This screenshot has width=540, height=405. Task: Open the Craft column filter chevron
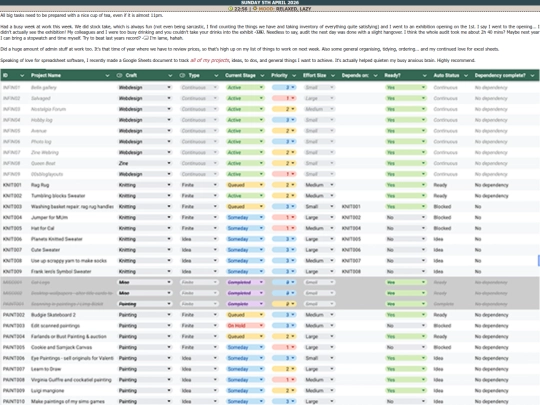[170, 75]
